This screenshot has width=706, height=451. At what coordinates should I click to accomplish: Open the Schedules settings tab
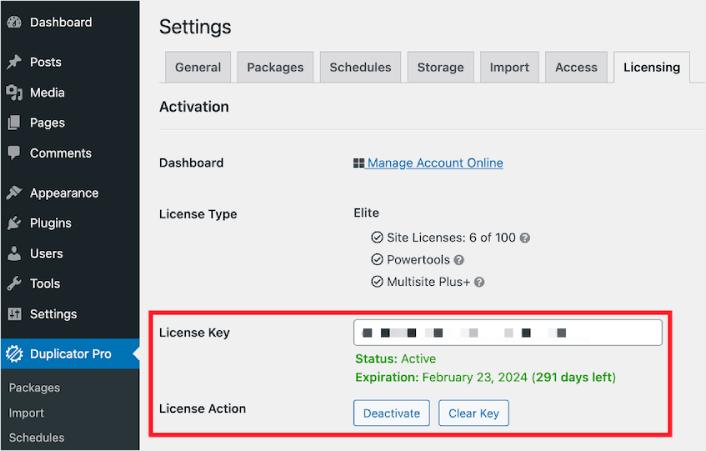(360, 67)
